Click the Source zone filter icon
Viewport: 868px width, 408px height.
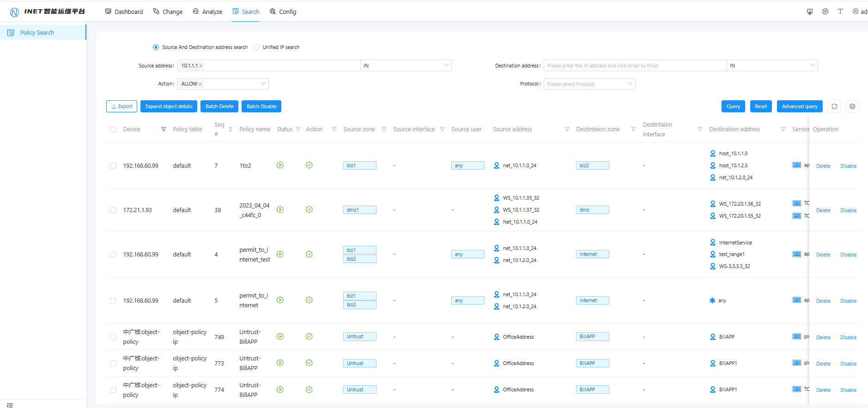pyautogui.click(x=384, y=129)
